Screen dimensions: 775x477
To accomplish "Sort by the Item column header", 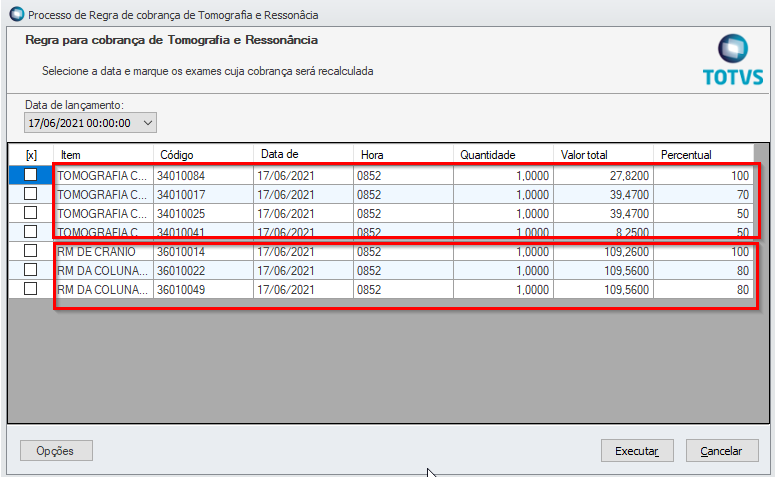I will 103,155.
